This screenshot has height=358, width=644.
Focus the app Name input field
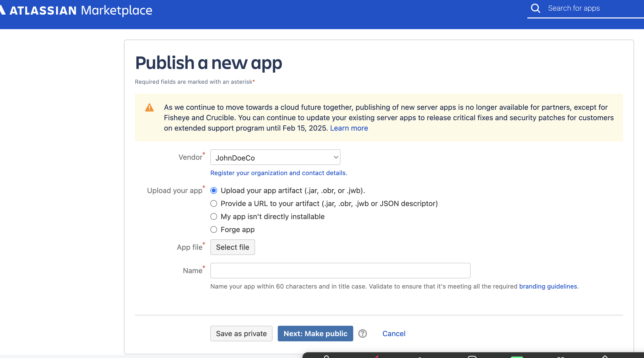[x=340, y=271]
